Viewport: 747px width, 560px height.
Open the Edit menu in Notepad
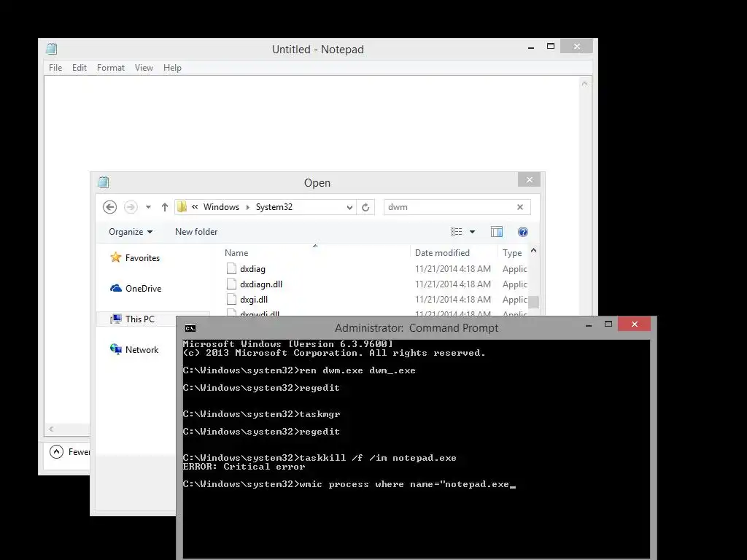click(x=79, y=68)
